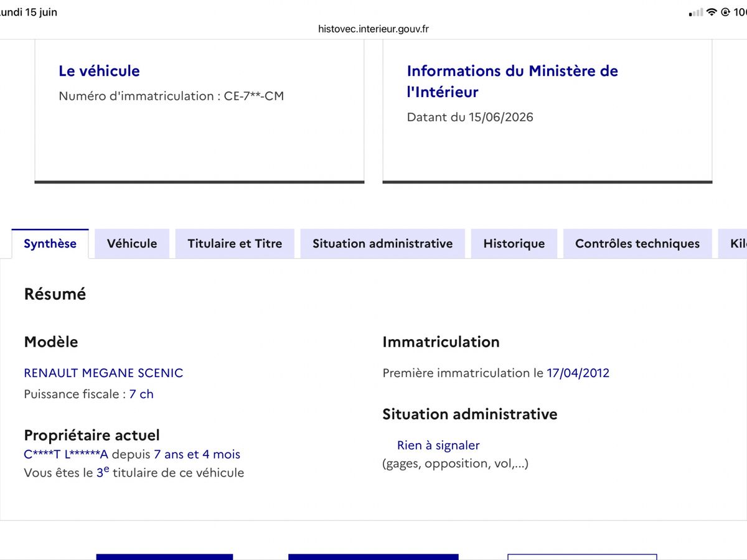Click the Le véhicule card heading
The image size is (747, 560).
(x=99, y=71)
